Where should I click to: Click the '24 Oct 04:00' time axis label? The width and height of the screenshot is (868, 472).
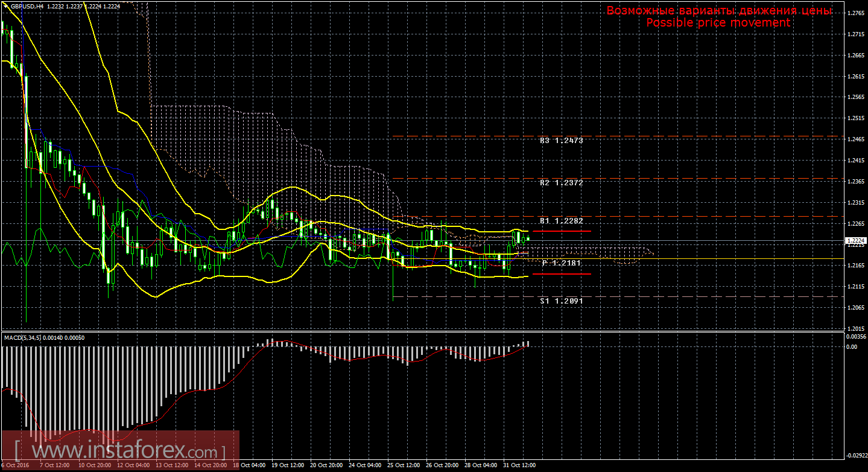pyautogui.click(x=366, y=466)
